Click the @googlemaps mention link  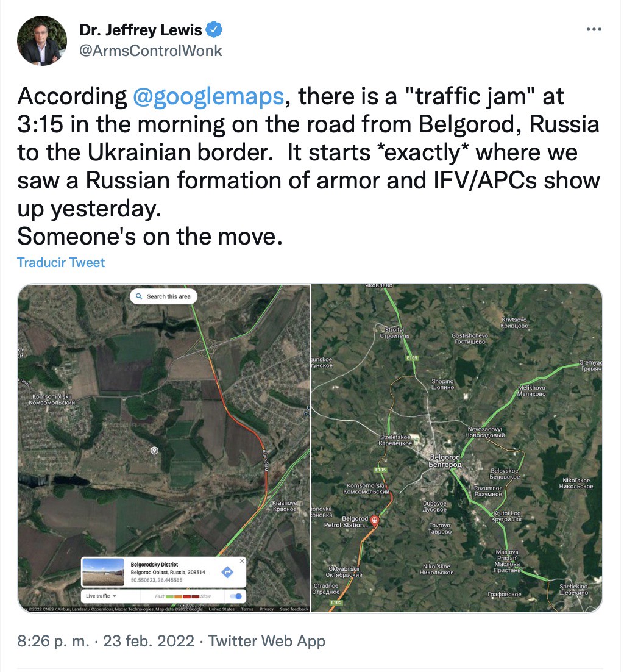[x=208, y=96]
